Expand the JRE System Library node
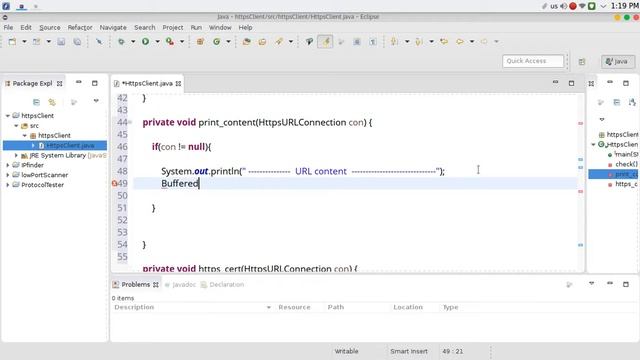The width and height of the screenshot is (640, 360). tap(16, 156)
